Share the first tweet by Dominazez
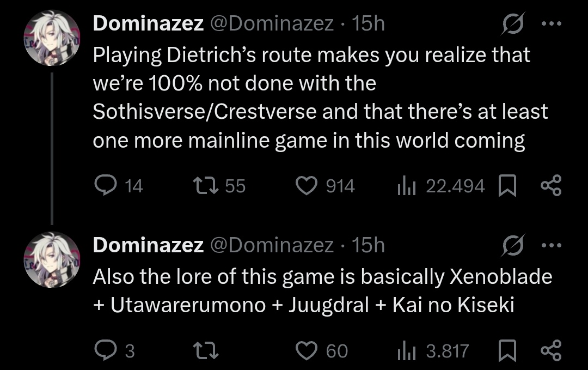588x370 pixels. pyautogui.click(x=551, y=186)
